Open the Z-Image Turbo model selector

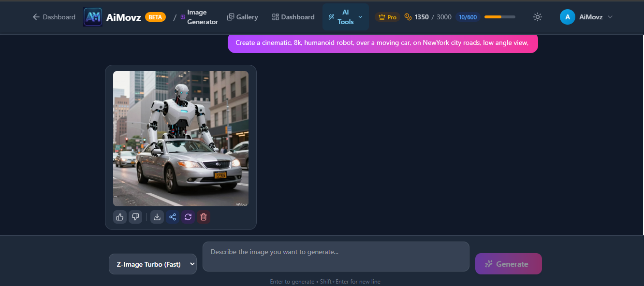[x=152, y=264]
